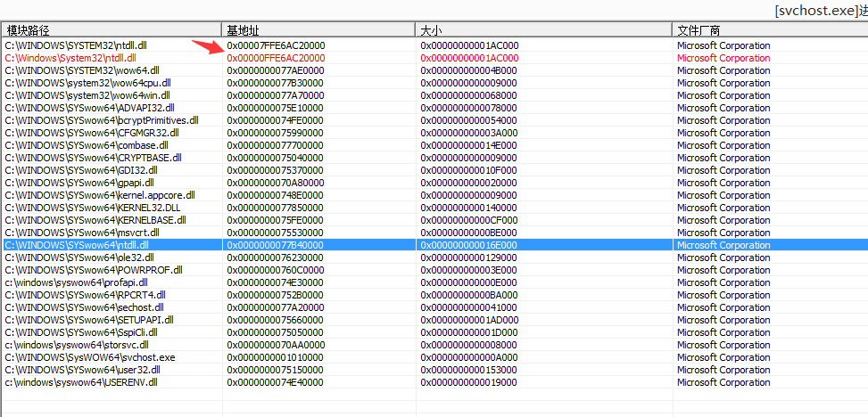
Task: Select the wow64cpu.dll module row
Action: click(x=435, y=83)
